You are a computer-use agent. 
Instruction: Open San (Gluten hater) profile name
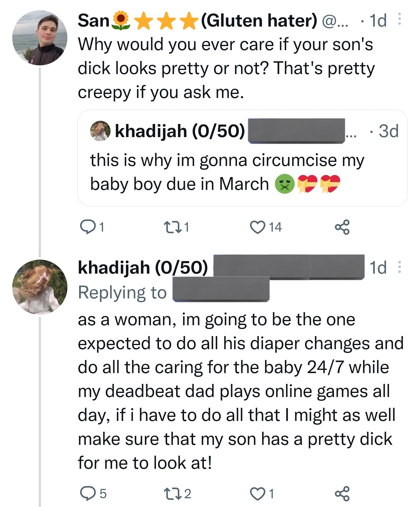197,20
